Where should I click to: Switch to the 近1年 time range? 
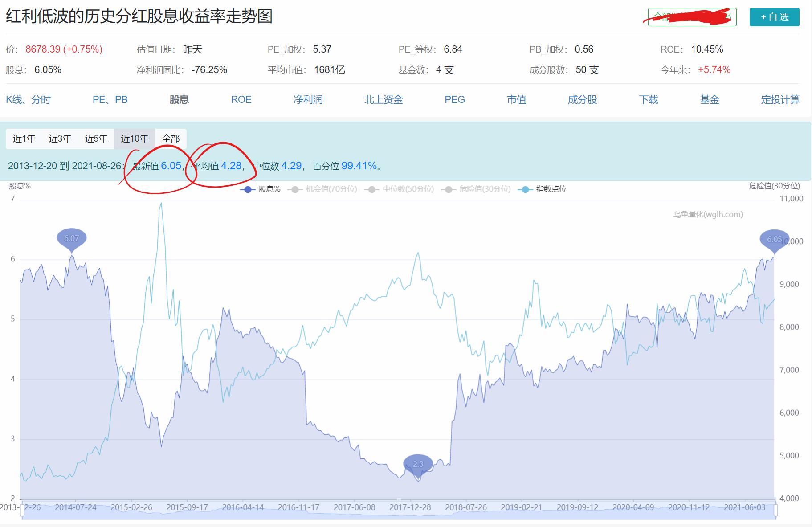point(25,139)
